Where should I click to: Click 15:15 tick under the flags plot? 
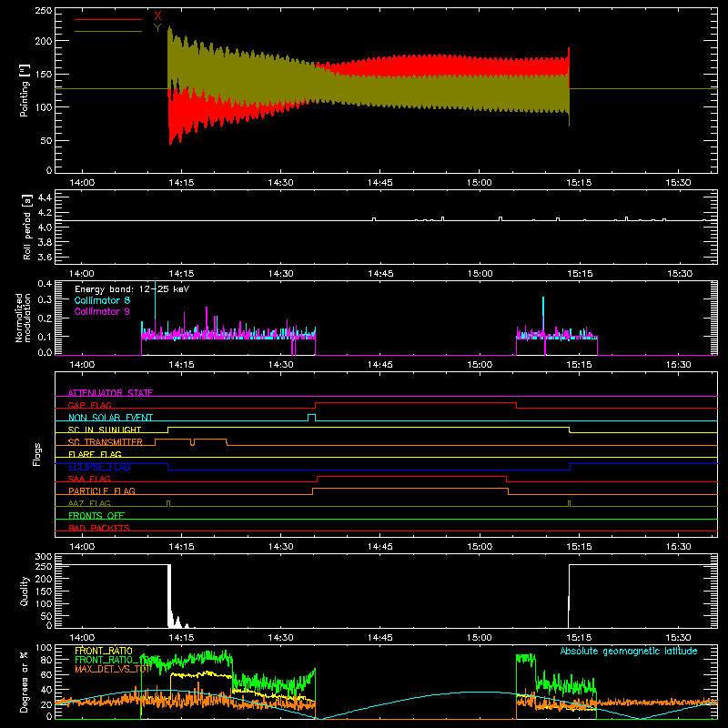579,547
